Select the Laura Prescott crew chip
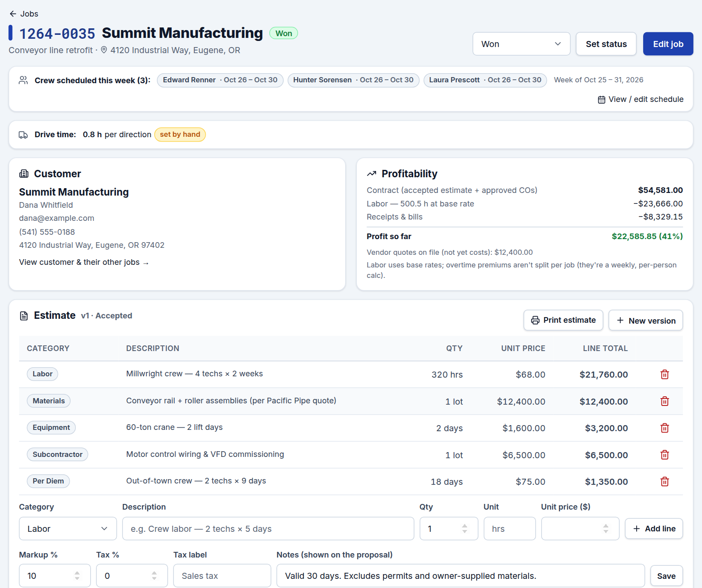 (485, 80)
